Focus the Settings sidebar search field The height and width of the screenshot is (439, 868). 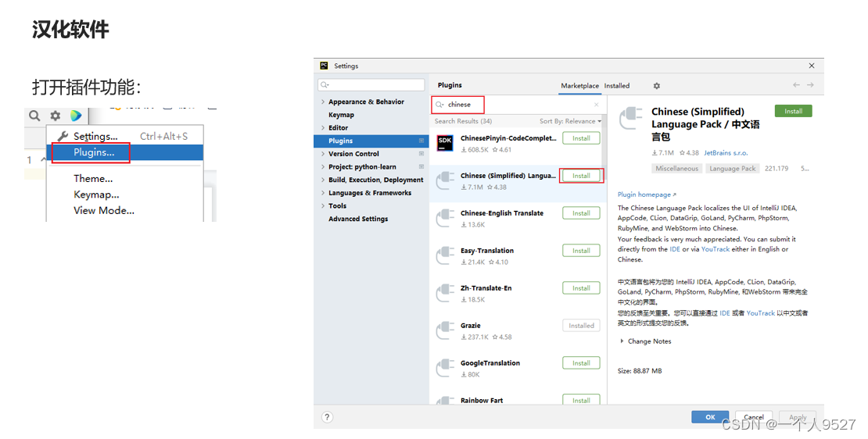point(371,84)
